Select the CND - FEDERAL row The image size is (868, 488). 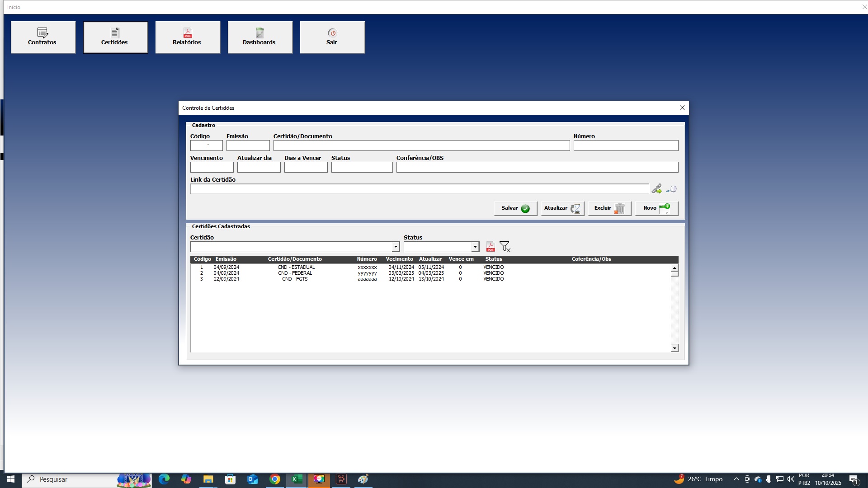(431, 273)
